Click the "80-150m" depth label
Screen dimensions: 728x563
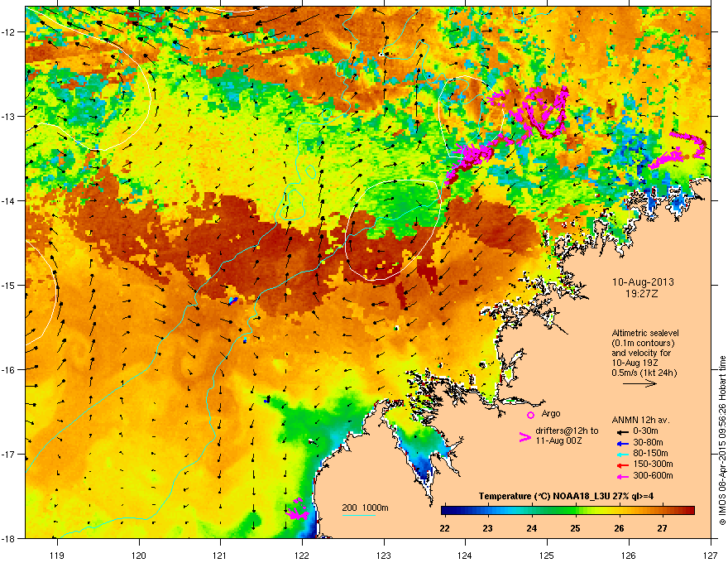click(x=650, y=454)
